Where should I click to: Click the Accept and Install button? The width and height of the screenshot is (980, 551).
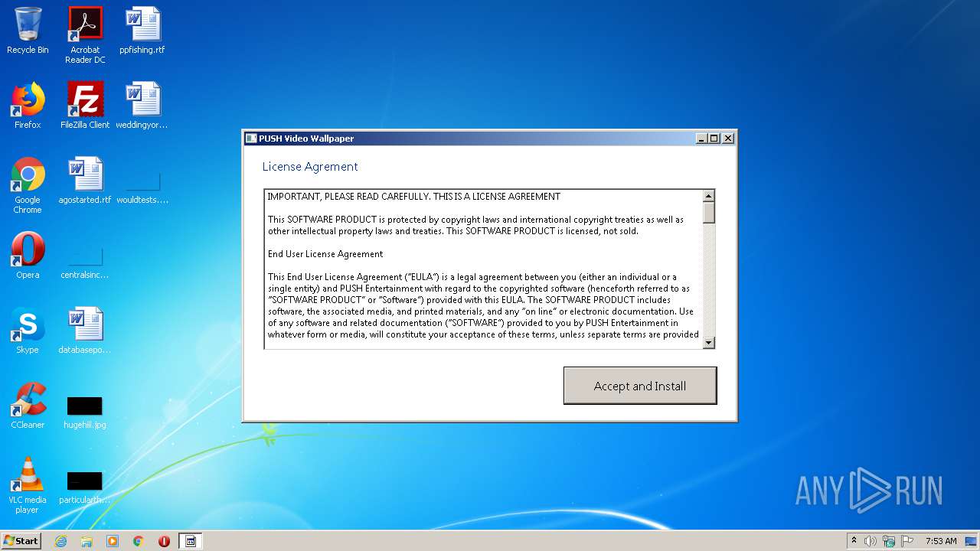tap(640, 386)
